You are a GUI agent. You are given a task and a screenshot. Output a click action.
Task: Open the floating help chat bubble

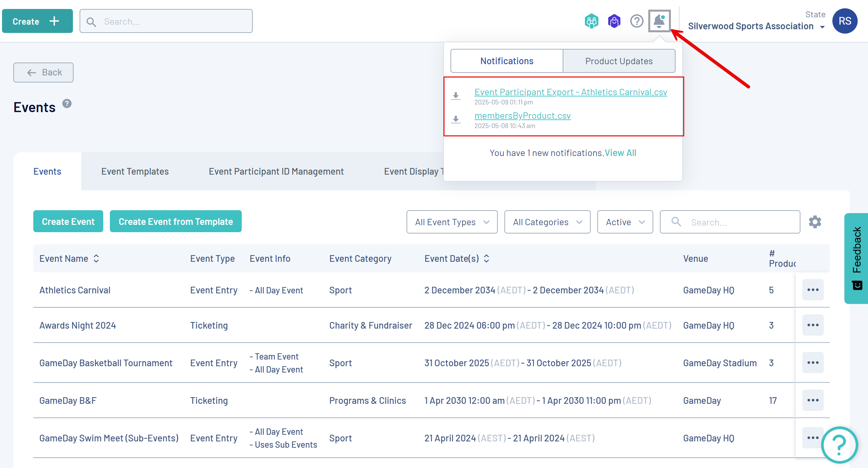(839, 444)
